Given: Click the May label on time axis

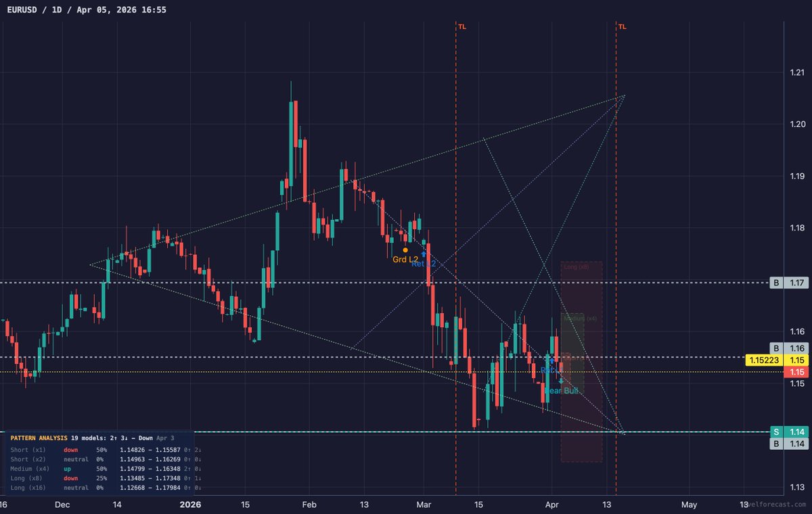Looking at the screenshot, I should (689, 505).
